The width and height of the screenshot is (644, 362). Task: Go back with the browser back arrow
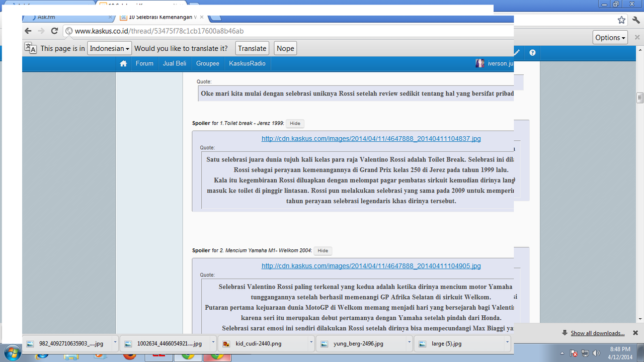[x=28, y=31]
